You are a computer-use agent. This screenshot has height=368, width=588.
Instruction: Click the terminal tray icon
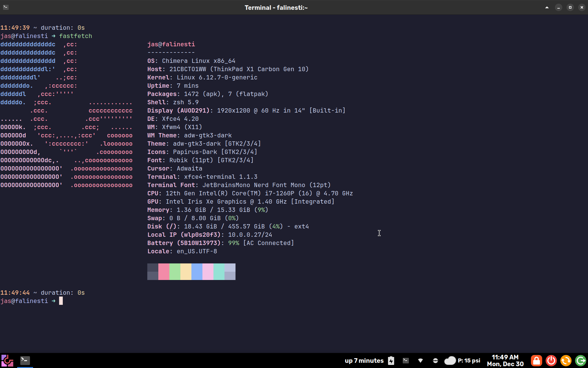(406, 361)
